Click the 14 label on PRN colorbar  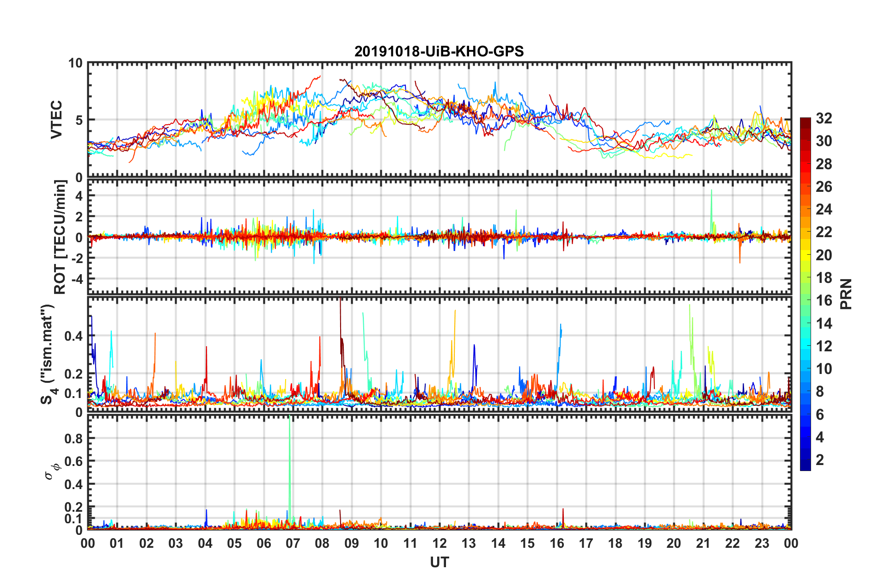pyautogui.click(x=824, y=324)
